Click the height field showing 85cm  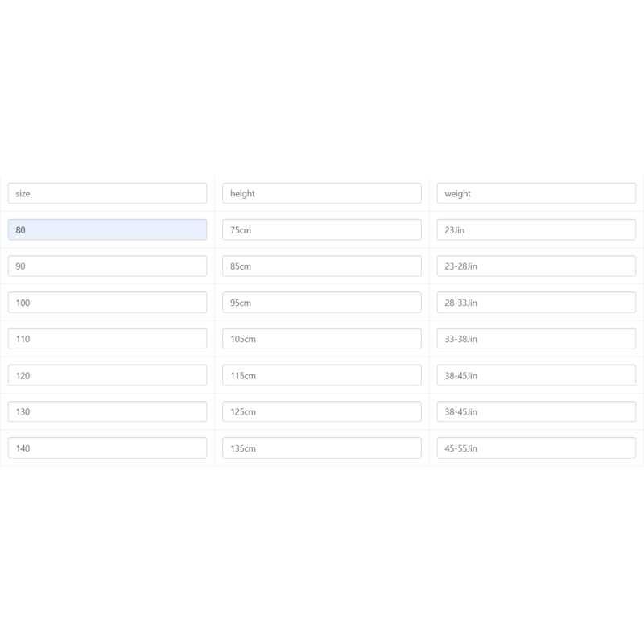click(321, 266)
